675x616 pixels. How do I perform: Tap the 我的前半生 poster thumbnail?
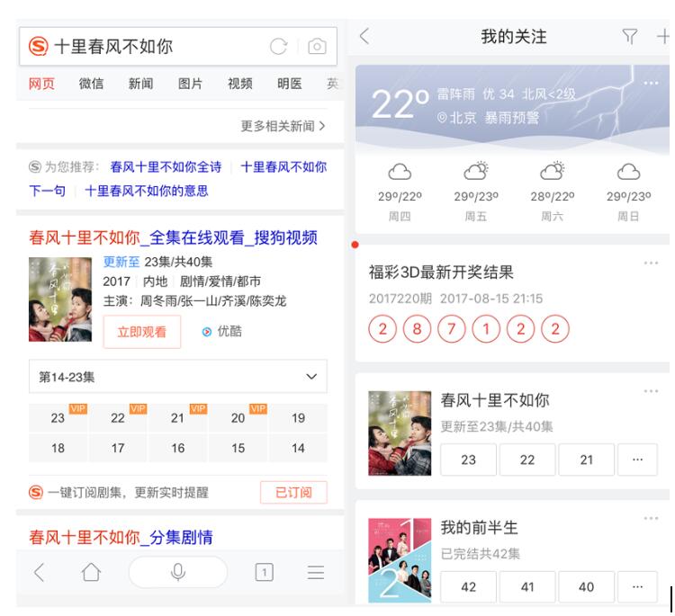[400, 559]
